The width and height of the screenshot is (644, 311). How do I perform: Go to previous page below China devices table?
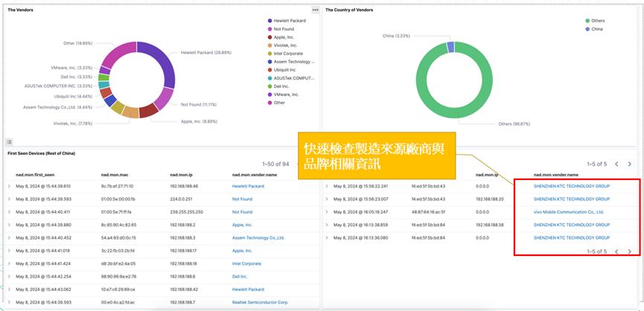coord(616,251)
